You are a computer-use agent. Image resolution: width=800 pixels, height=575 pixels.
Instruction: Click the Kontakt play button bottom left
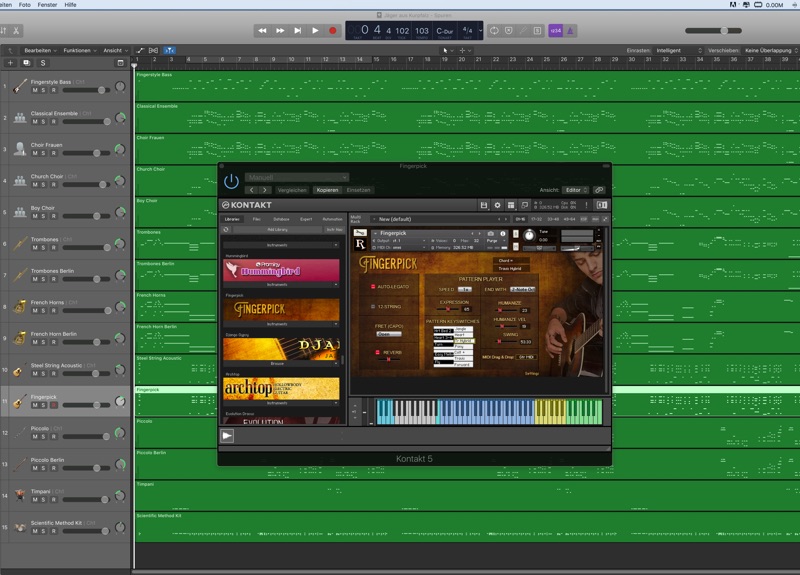[x=227, y=436]
